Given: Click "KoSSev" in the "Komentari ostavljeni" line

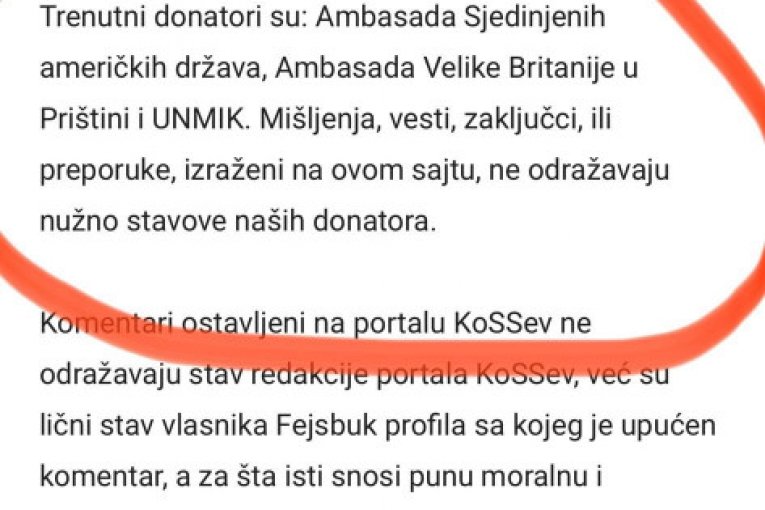Looking at the screenshot, I should (503, 323).
